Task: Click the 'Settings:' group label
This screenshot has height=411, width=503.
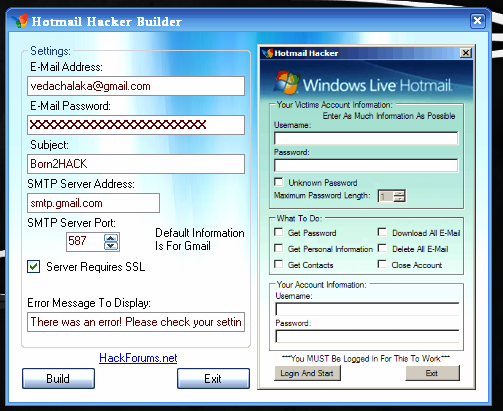Action: coord(50,51)
